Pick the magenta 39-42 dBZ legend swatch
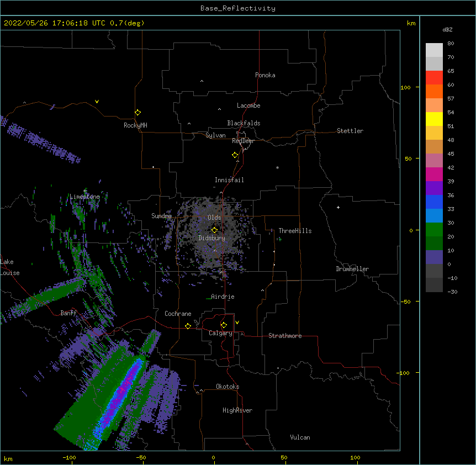The width and height of the screenshot is (476, 465). click(x=434, y=174)
